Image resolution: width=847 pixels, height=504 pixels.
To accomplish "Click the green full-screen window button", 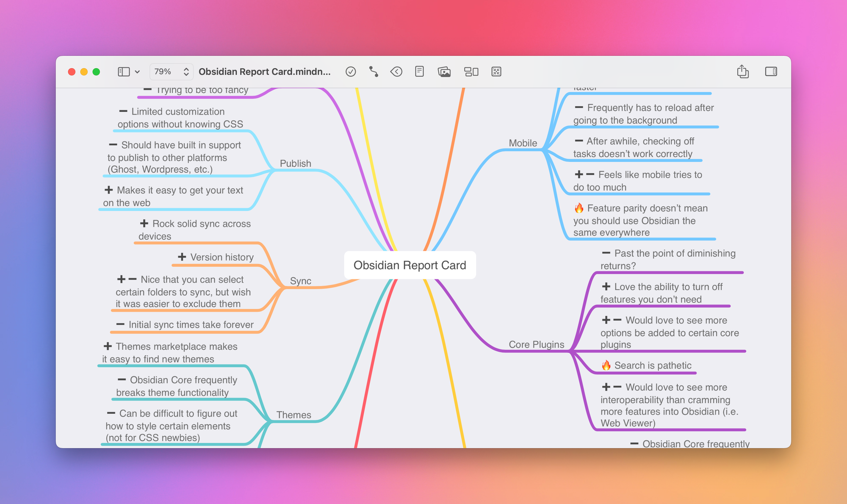I will pyautogui.click(x=96, y=72).
